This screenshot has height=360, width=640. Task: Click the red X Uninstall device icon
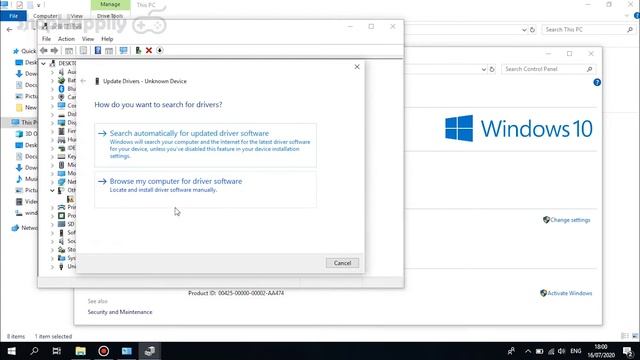click(x=149, y=50)
